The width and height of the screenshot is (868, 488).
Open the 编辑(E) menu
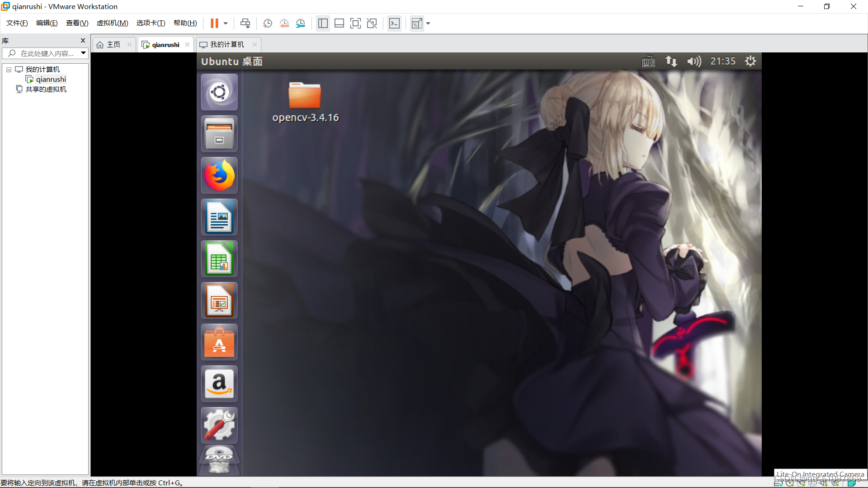pyautogui.click(x=47, y=23)
